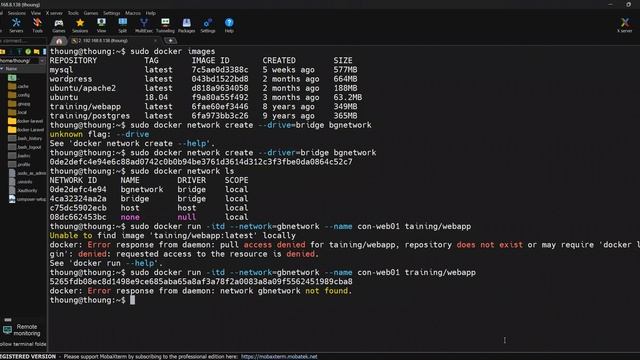
Task: Click the Split toolbar icon
Action: (122, 25)
